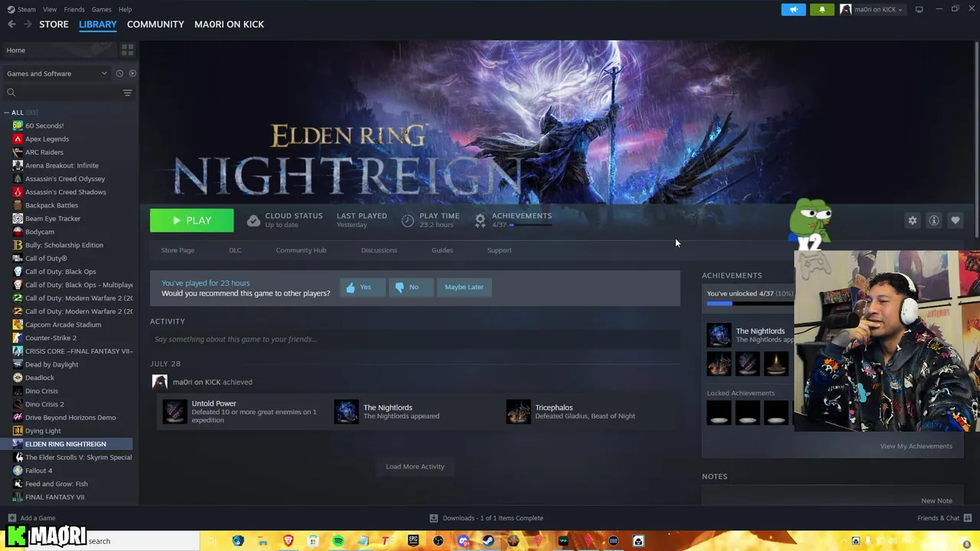
Task: Click the downloads status icon
Action: (x=433, y=518)
